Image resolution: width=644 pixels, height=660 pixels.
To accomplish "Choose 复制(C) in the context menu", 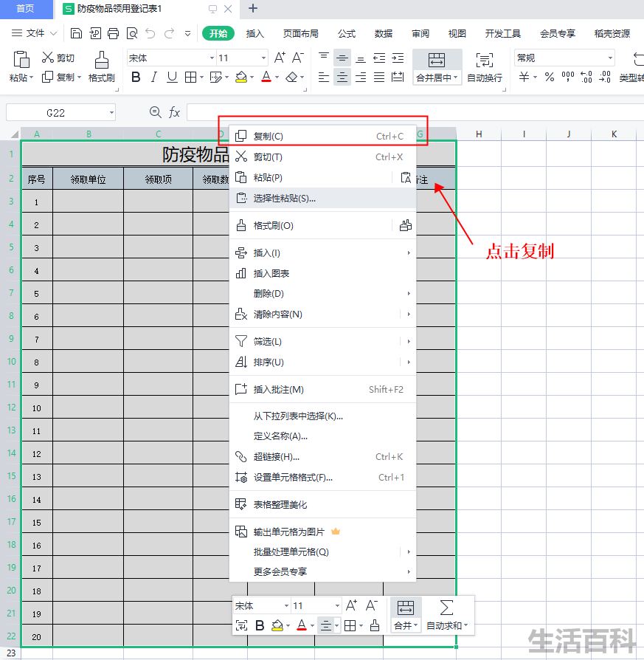I will pyautogui.click(x=322, y=137).
